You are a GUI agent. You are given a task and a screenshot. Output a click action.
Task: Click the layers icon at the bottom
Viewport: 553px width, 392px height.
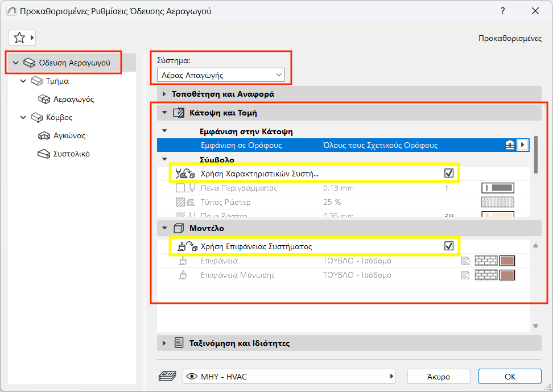(x=167, y=376)
